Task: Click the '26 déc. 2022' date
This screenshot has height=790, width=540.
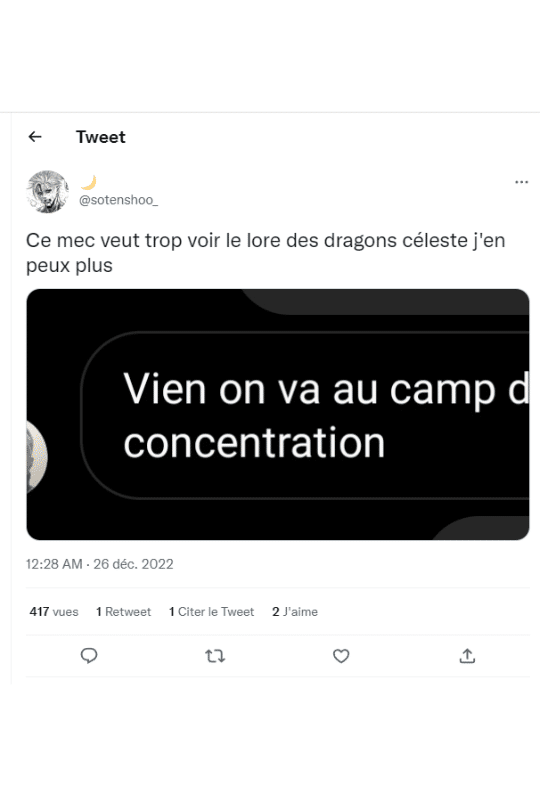Action: [133, 564]
